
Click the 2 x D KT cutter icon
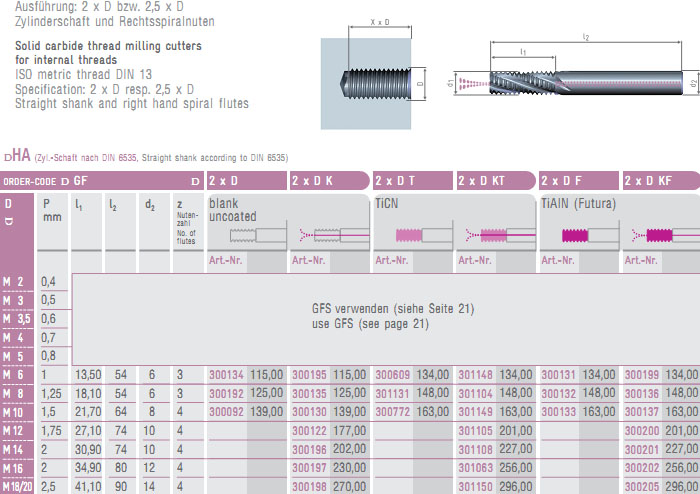[x=498, y=236]
